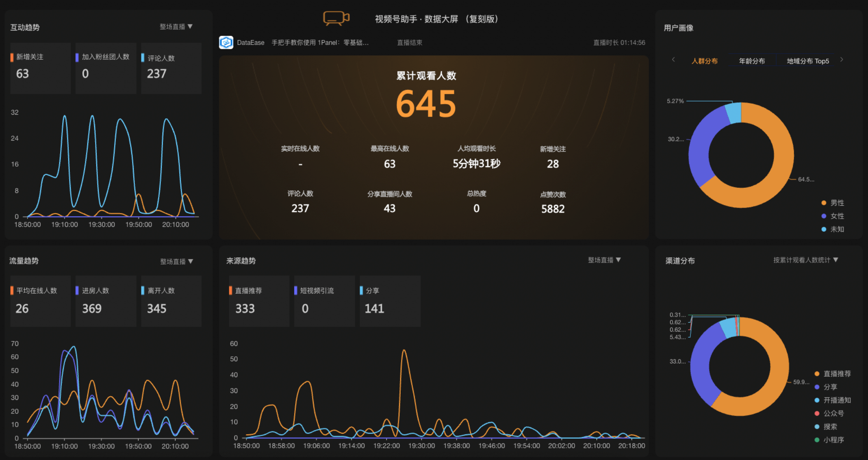
Task: Click the orange video camera logo icon
Action: [336, 18]
